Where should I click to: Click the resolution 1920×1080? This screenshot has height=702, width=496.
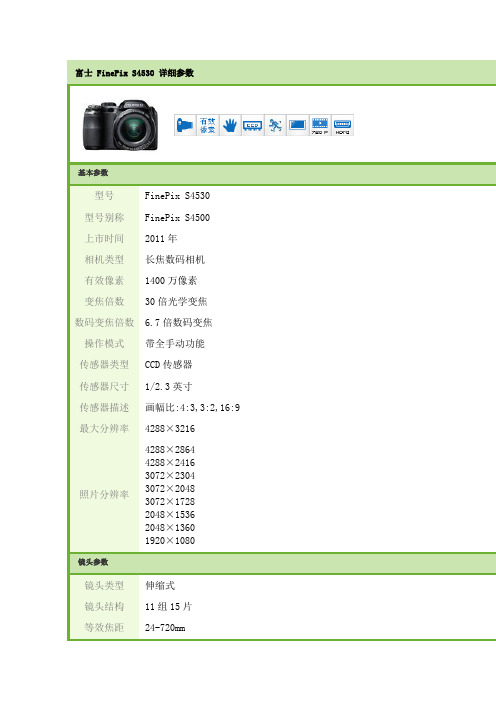pos(170,540)
